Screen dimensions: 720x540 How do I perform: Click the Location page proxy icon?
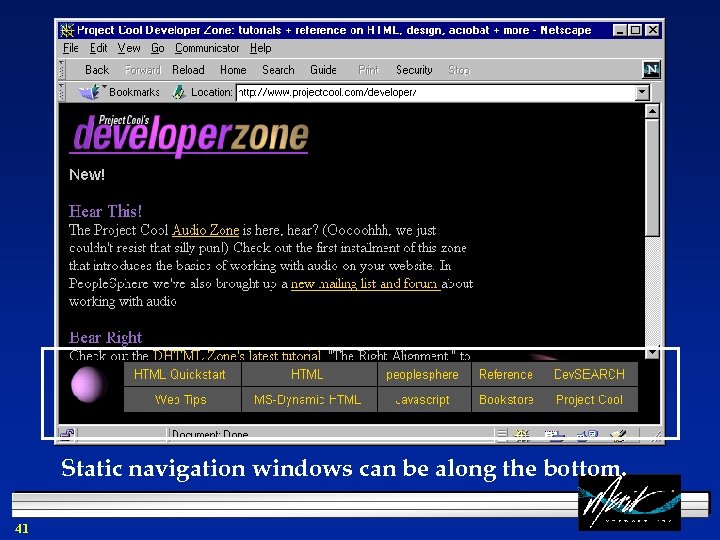coord(178,92)
